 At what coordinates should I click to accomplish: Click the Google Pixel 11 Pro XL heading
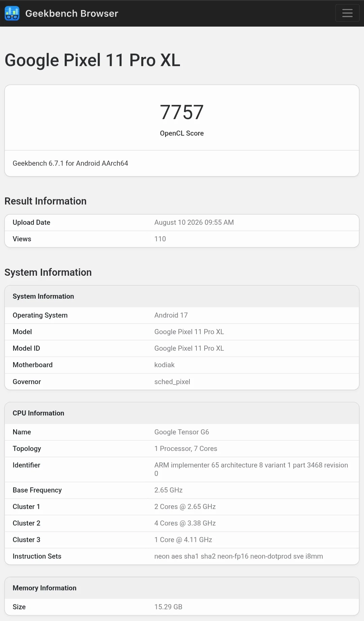92,60
